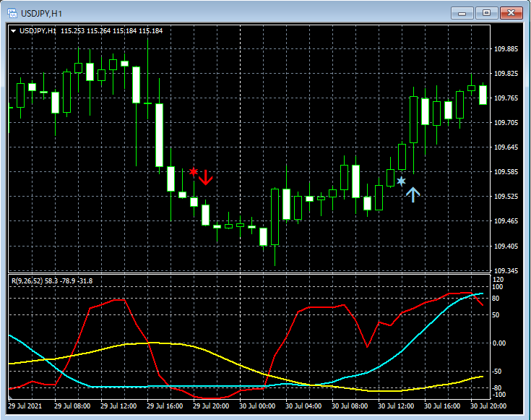This screenshot has height=420, width=531.
Task: Click the 30 Jul 16:00 time label
Action: coord(442,406)
